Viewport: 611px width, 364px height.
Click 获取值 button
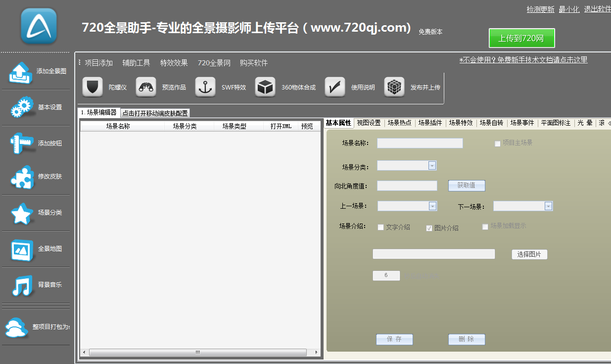[x=467, y=185]
